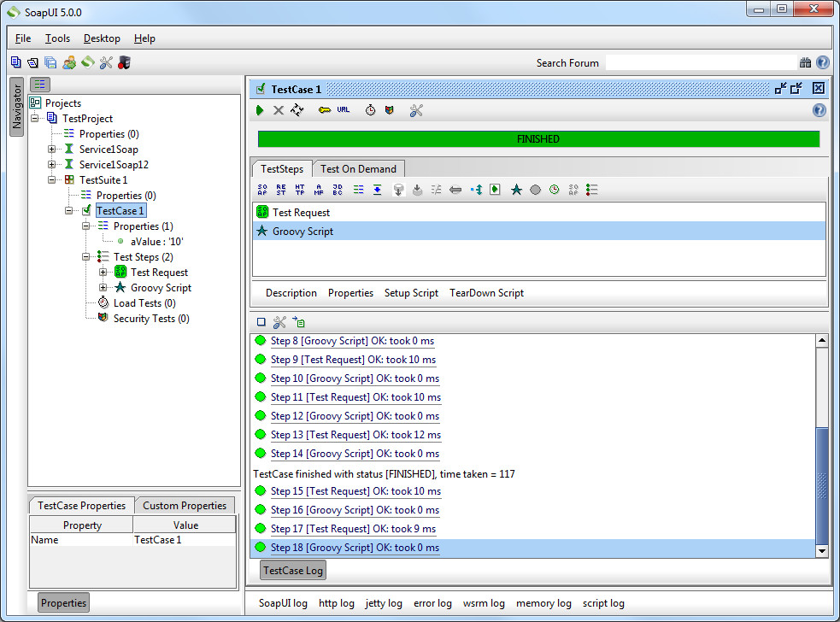The height and width of the screenshot is (622, 840).
Task: Click the log options wrench icon above TestCase log
Action: pyautogui.click(x=279, y=322)
